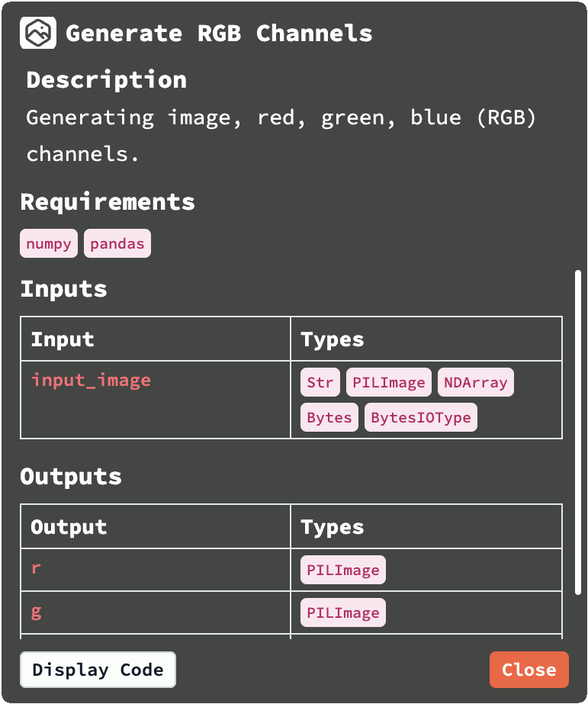Click the numpy requirement tag
Screen dimensions: 588x704
pos(49,244)
